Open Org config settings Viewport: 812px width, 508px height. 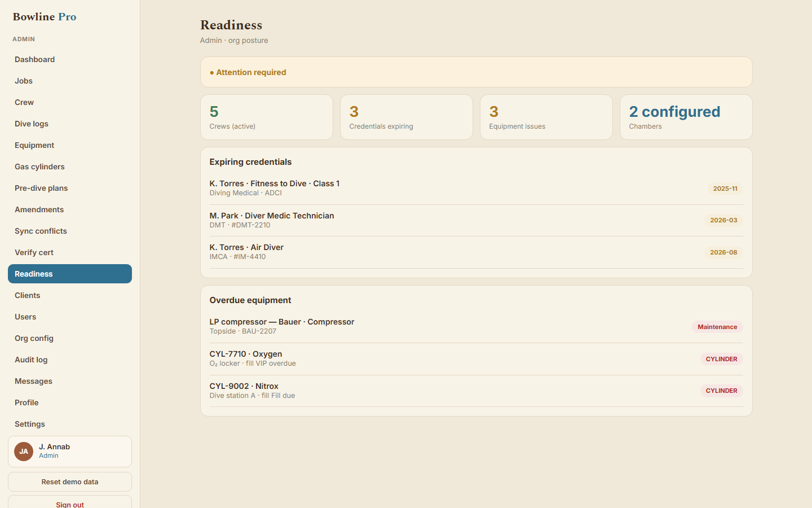coord(70,338)
